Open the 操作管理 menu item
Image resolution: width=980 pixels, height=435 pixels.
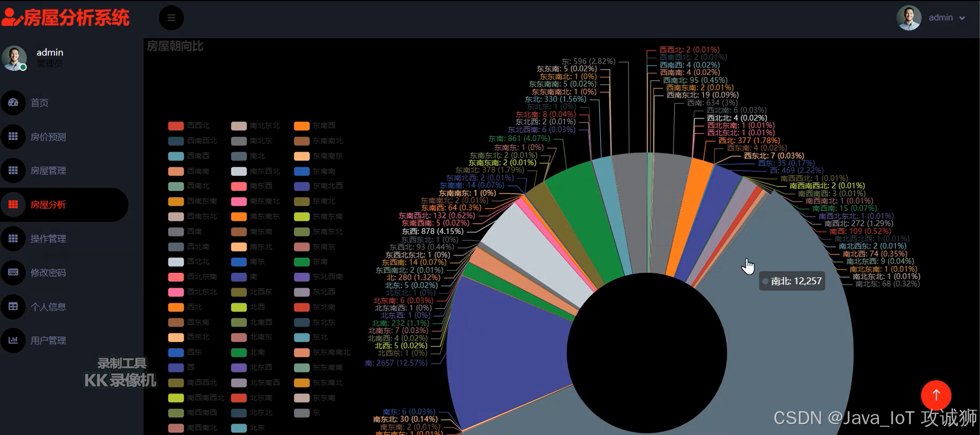48,239
